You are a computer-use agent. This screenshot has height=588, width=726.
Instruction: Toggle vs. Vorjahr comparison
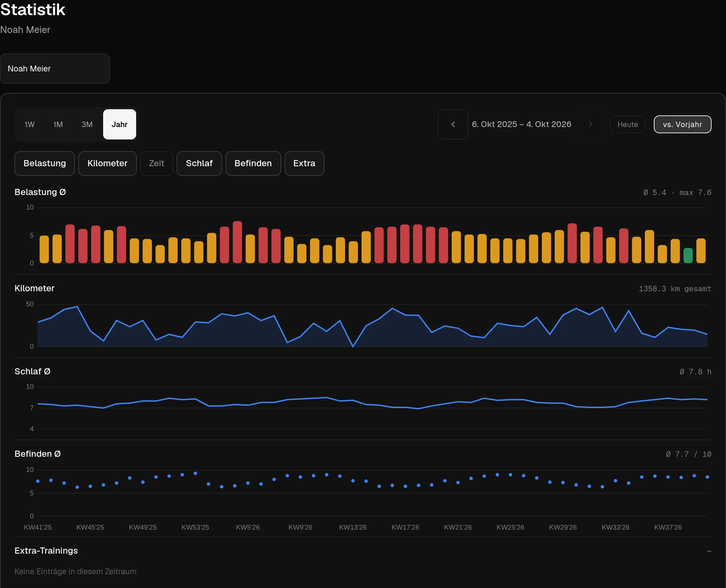pos(682,124)
